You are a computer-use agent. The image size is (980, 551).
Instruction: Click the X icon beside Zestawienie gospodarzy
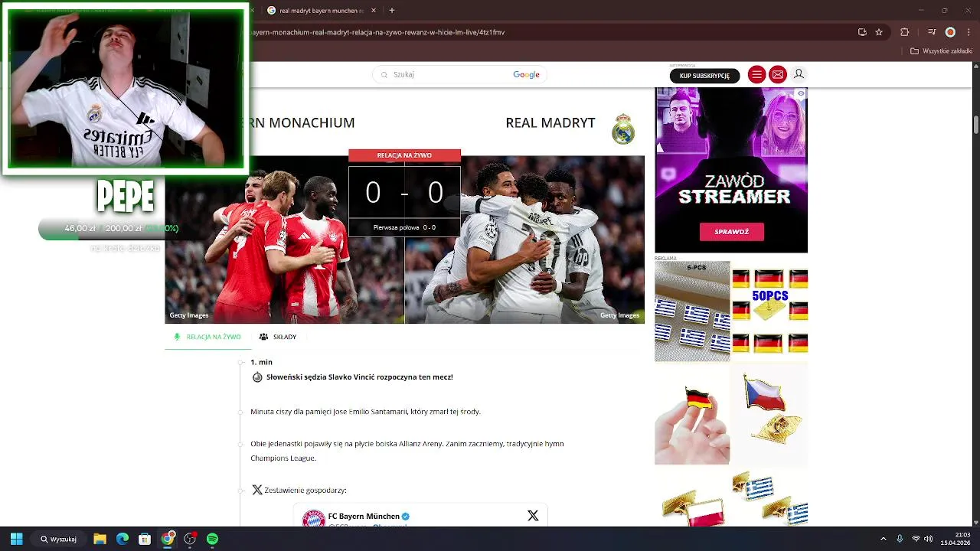click(257, 490)
